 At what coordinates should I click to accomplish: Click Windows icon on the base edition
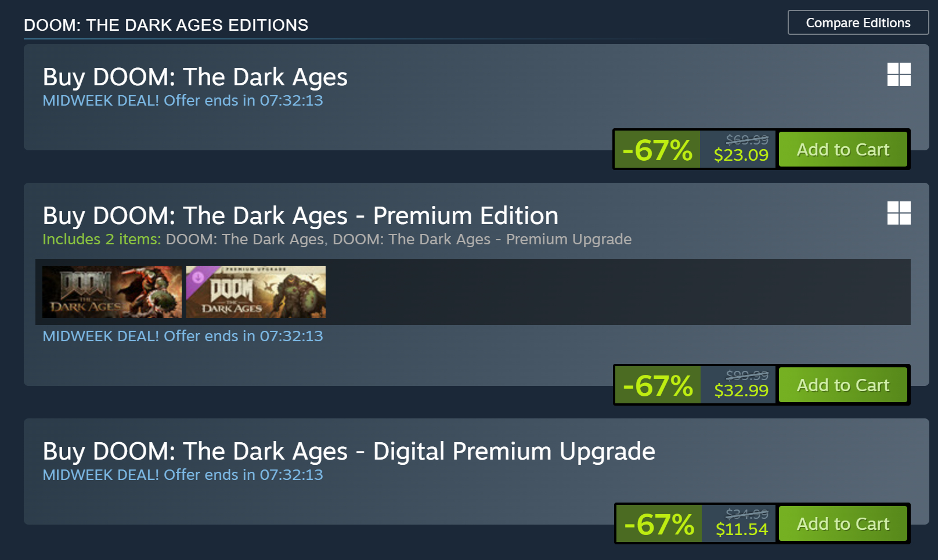coord(899,74)
